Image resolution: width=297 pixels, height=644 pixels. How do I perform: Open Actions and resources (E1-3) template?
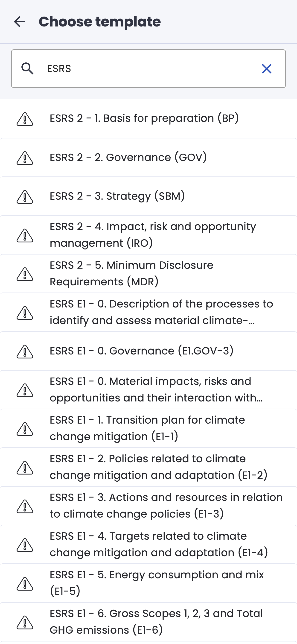tap(166, 506)
